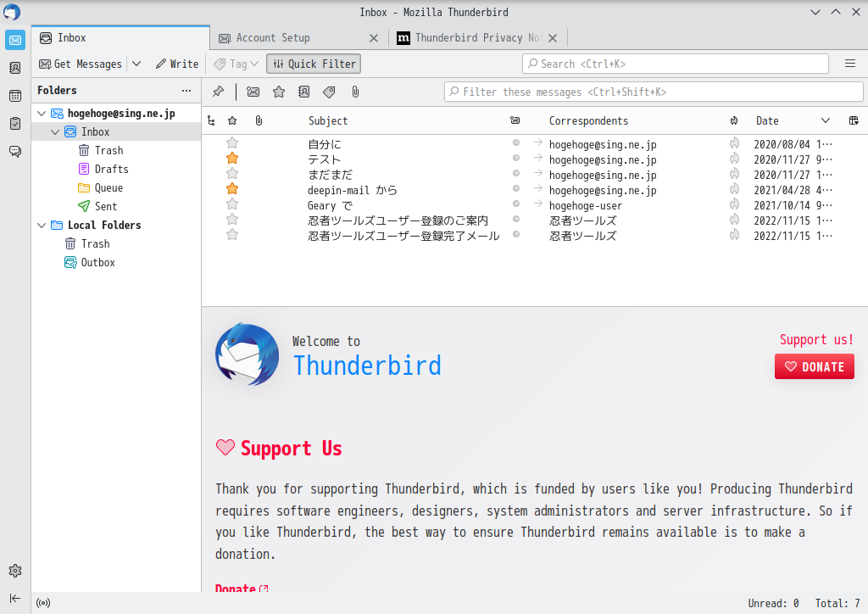Collapse hogehoge@sing.ne.jp account tree
The height and width of the screenshot is (614, 868).
[42, 114]
